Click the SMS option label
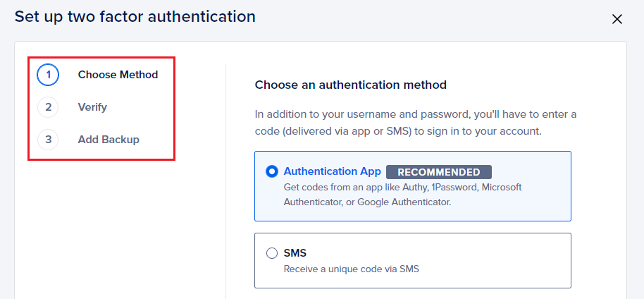This screenshot has height=299, width=644. click(x=295, y=253)
